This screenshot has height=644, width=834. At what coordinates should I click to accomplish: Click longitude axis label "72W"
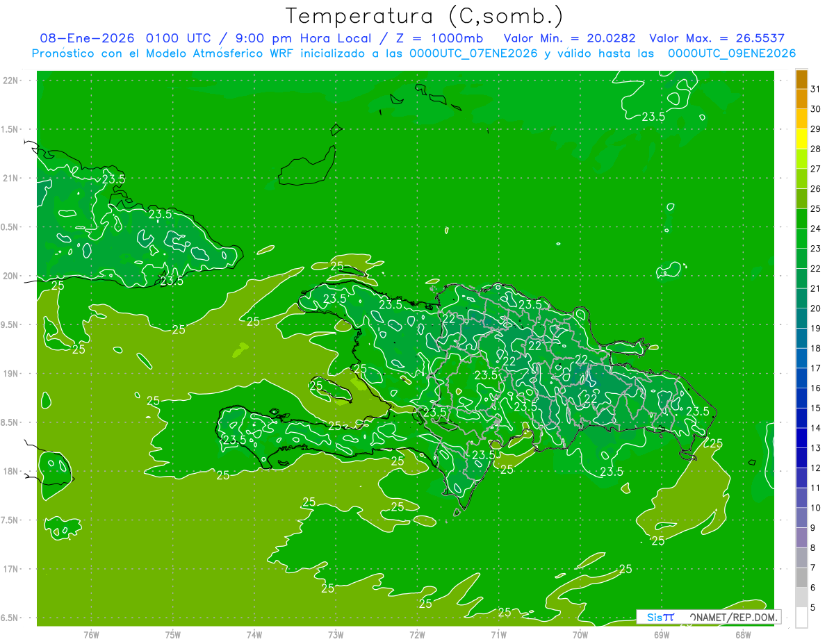coord(417,634)
